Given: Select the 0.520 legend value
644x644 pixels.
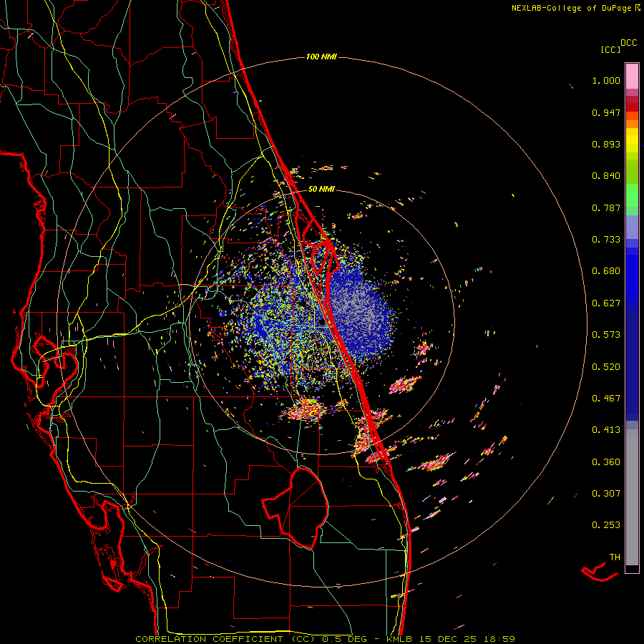Looking at the screenshot, I should click(x=606, y=367).
